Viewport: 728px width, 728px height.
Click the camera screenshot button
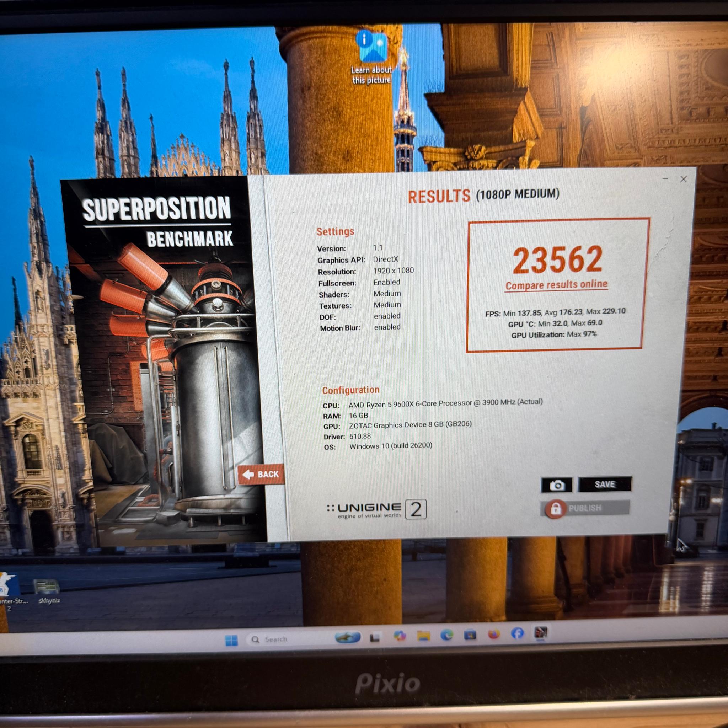click(557, 485)
